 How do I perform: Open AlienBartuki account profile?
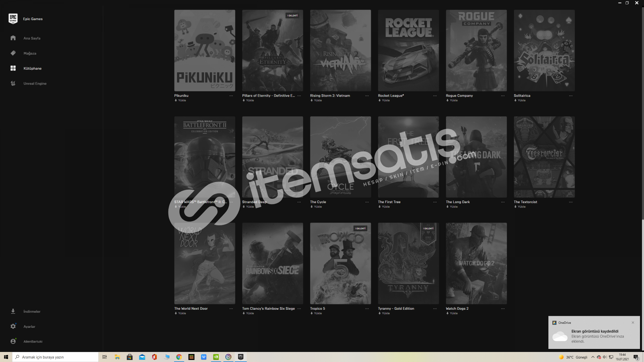coord(33,342)
